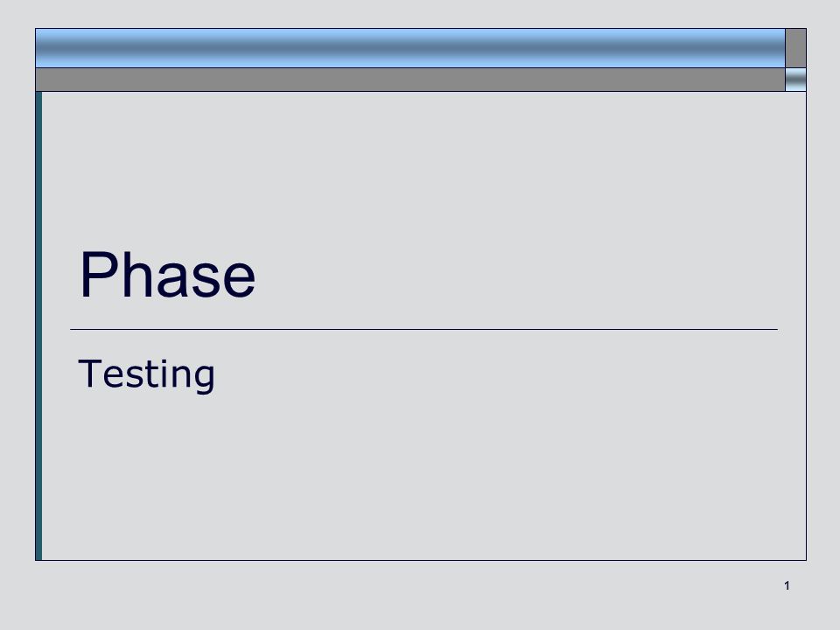The width and height of the screenshot is (840, 630).
Task: Click the empty slide area above the "Phase" title
Action: point(423,166)
